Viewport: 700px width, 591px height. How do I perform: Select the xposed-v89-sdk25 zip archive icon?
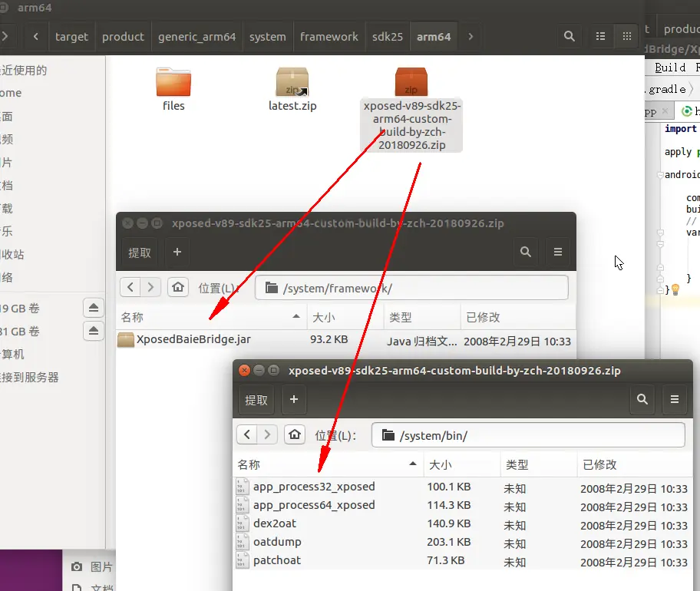coord(411,81)
